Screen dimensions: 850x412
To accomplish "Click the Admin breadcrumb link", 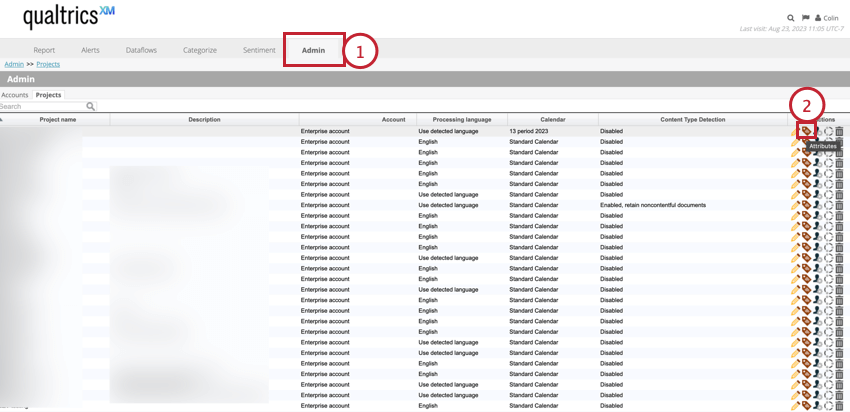I will (14, 64).
